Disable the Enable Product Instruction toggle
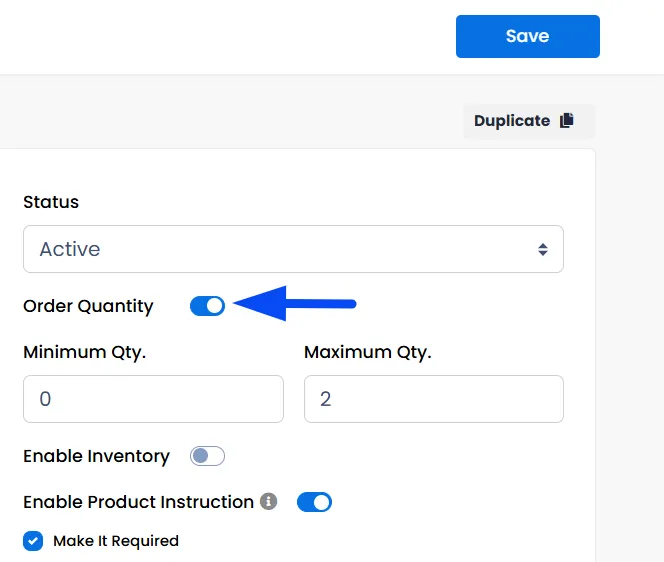 pos(314,502)
